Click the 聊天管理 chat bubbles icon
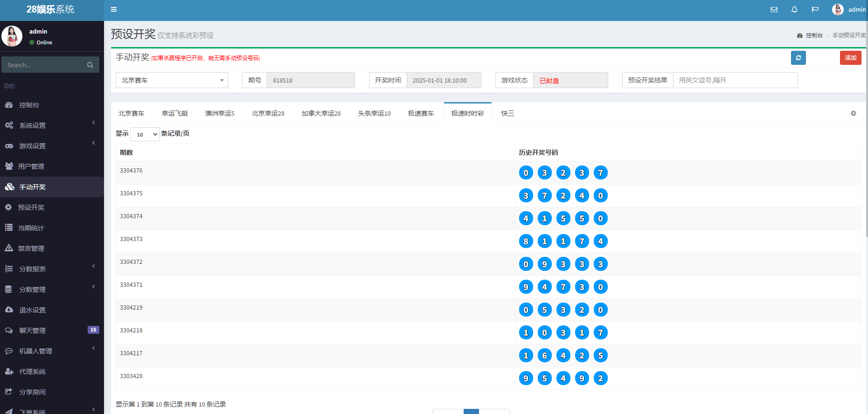The height and width of the screenshot is (414, 868). click(9, 331)
